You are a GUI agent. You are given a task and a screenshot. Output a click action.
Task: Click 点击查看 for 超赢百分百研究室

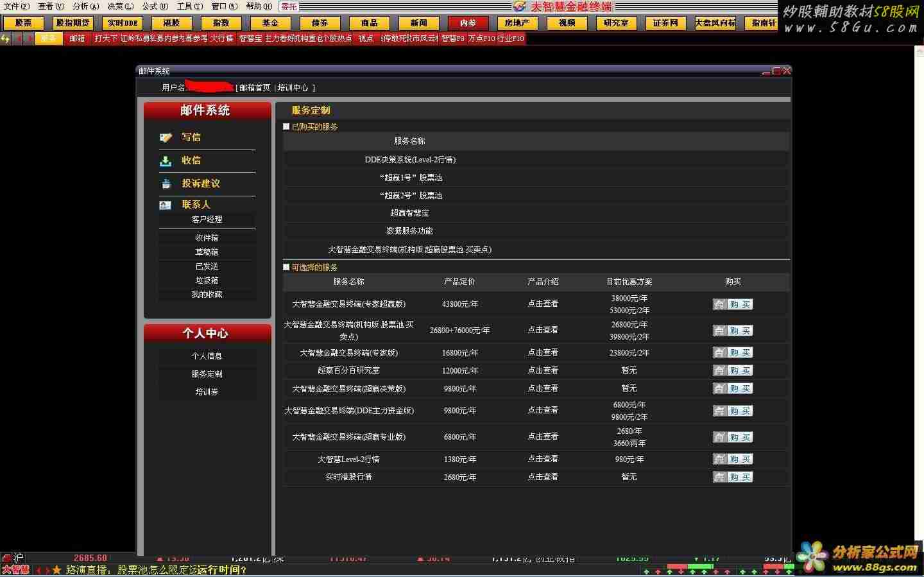(x=543, y=370)
